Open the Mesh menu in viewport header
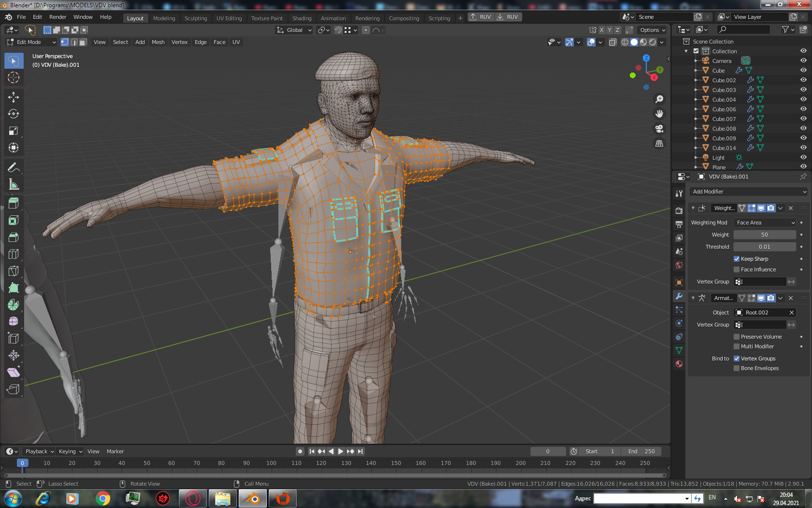 pyautogui.click(x=158, y=42)
